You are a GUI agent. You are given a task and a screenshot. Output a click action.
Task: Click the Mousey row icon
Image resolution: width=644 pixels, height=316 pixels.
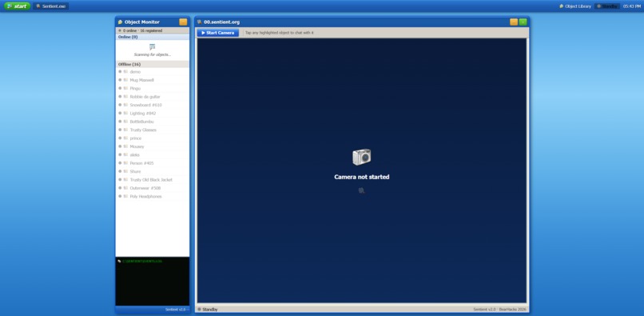point(125,146)
